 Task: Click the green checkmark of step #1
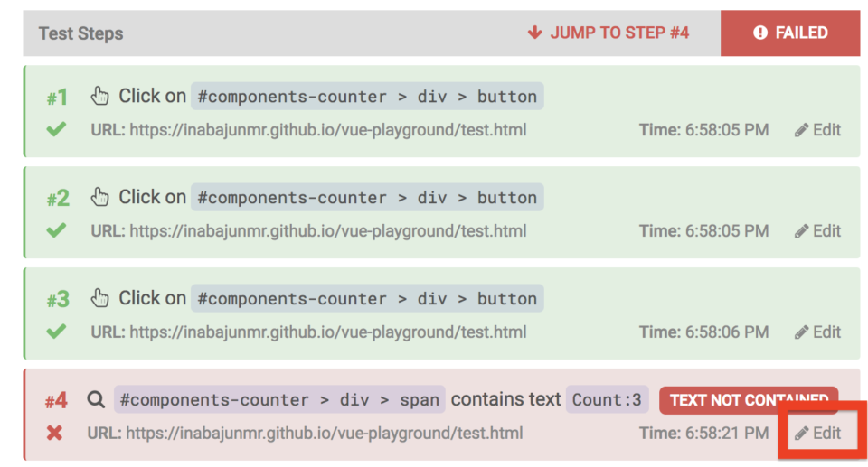(56, 129)
